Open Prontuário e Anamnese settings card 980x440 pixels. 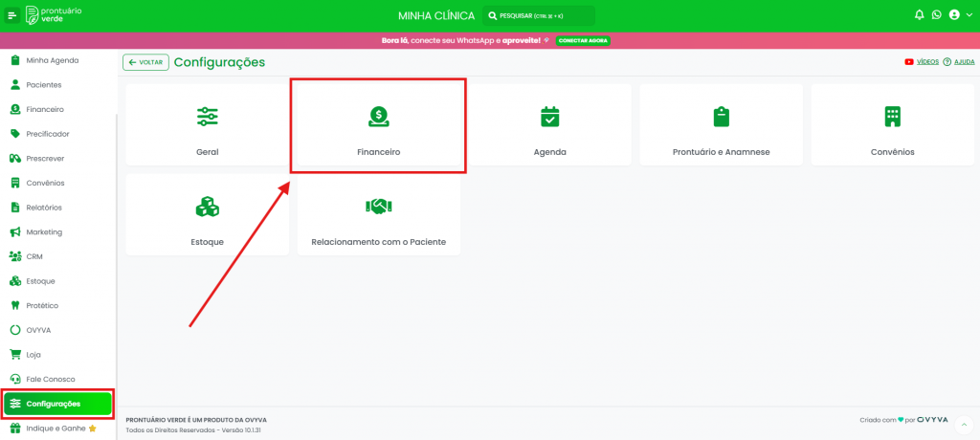(721, 125)
